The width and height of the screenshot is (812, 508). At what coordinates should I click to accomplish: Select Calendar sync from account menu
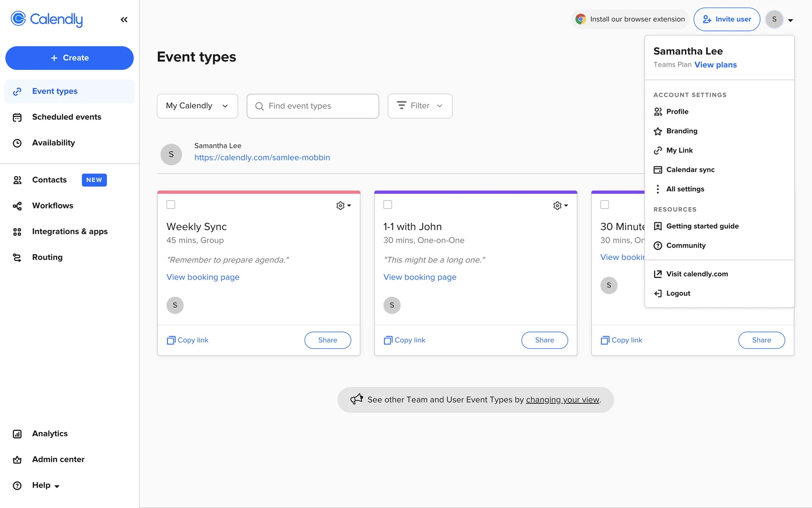point(690,170)
